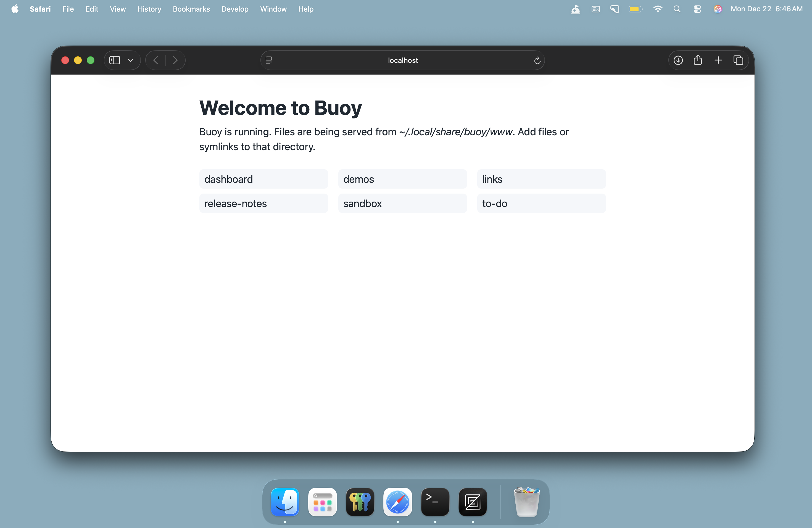
Task: Open Control Center in the menu bar
Action: pos(697,9)
